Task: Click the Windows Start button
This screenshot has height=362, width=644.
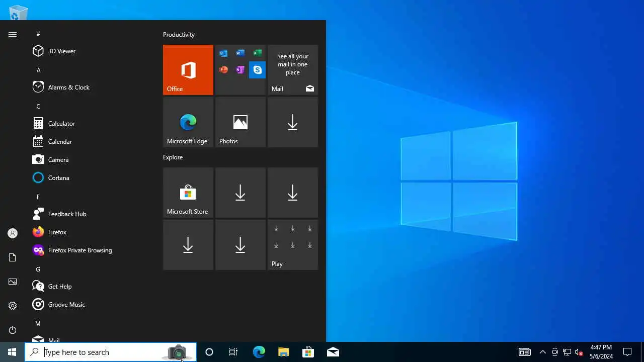Action: [12, 352]
